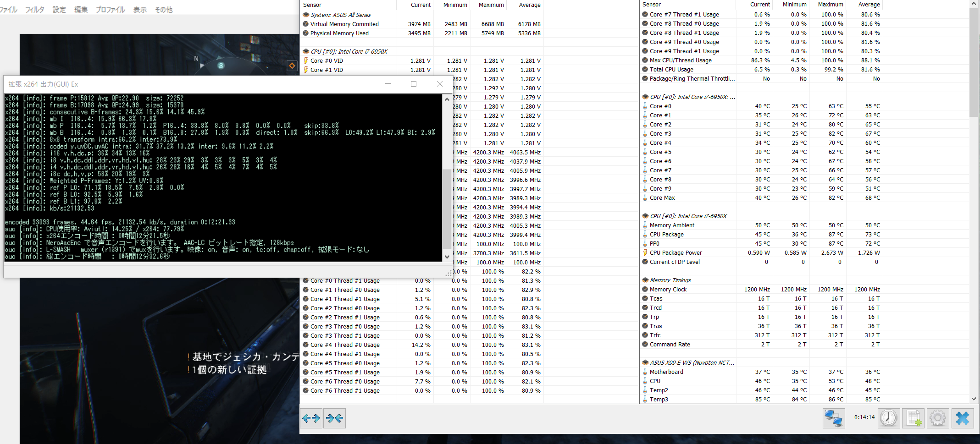Click the sensor list scrollbar down arrow

tap(974, 399)
